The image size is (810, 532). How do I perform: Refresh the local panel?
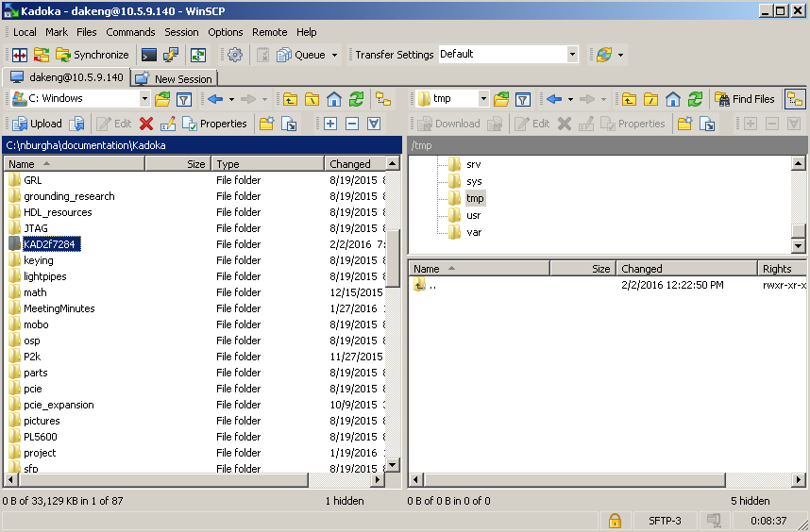pyautogui.click(x=356, y=99)
